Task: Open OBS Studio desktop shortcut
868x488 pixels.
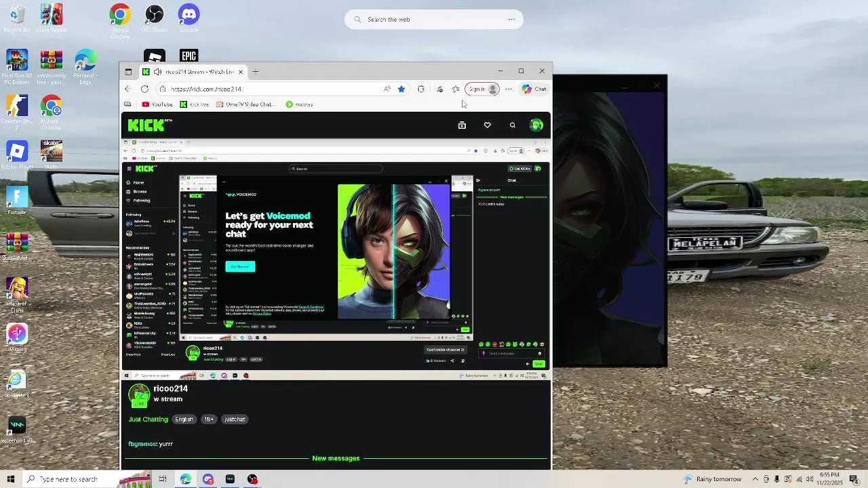Action: (x=155, y=18)
